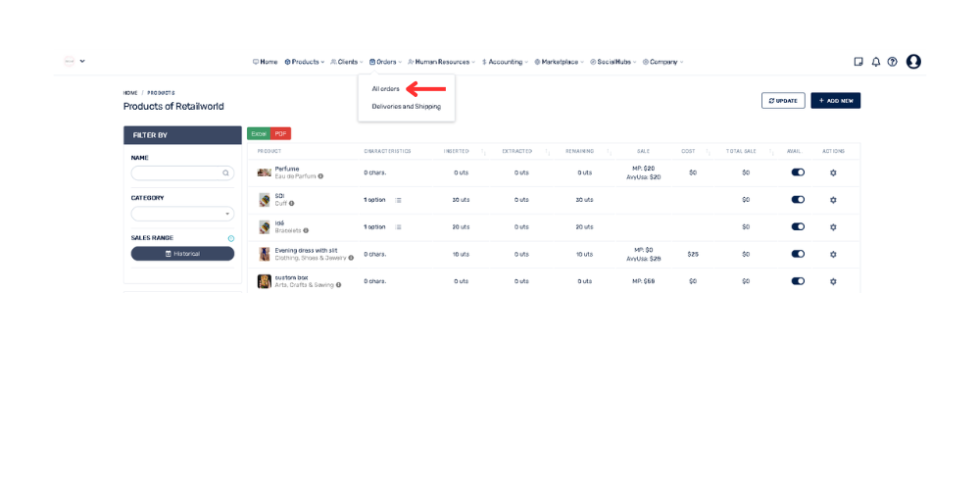The height and width of the screenshot is (490, 980).
Task: Toggle availability for Perfume product
Action: tap(798, 172)
